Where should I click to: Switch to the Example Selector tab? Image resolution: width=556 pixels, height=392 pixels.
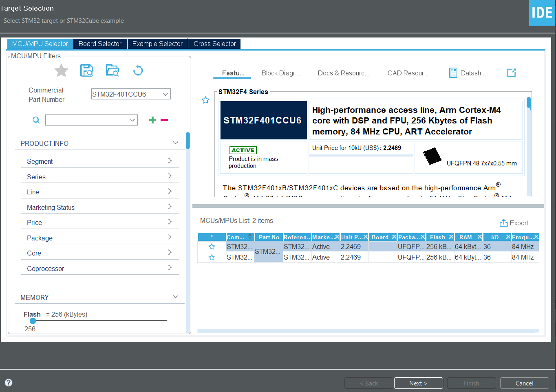[157, 44]
